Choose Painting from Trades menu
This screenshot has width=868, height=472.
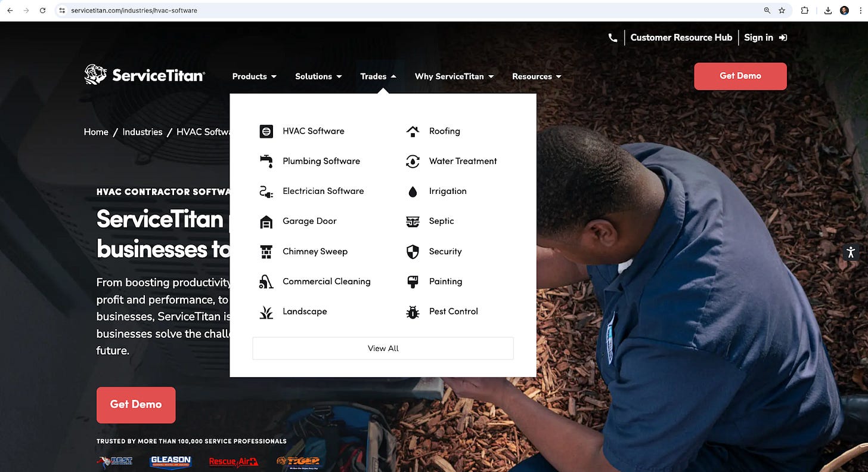pos(445,281)
